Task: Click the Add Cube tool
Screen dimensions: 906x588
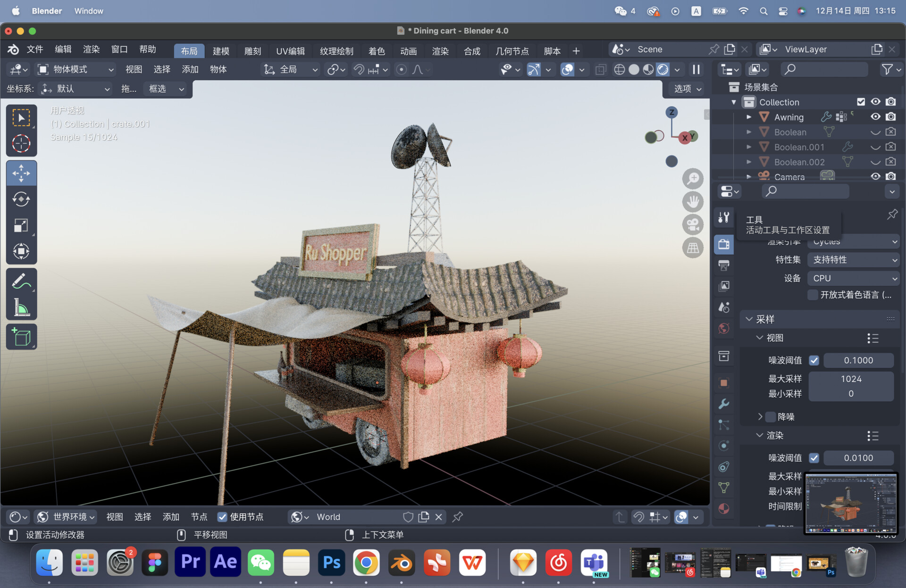Action: point(21,337)
